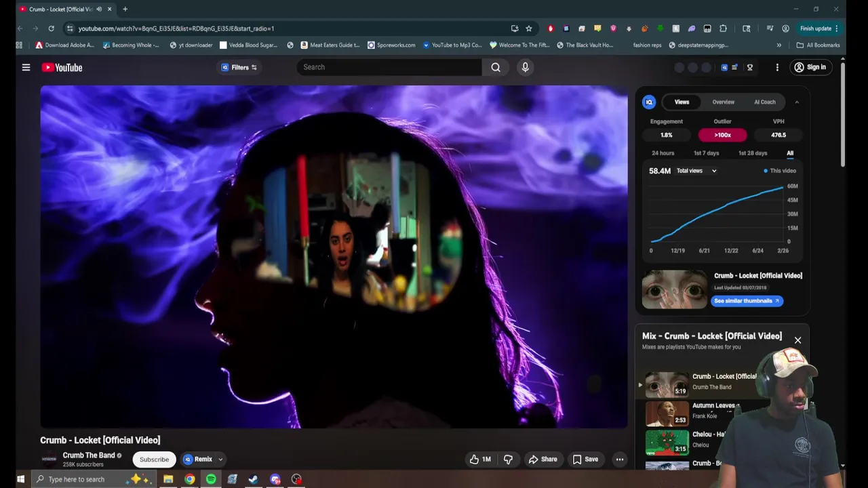Open a new browser tab

[125, 9]
